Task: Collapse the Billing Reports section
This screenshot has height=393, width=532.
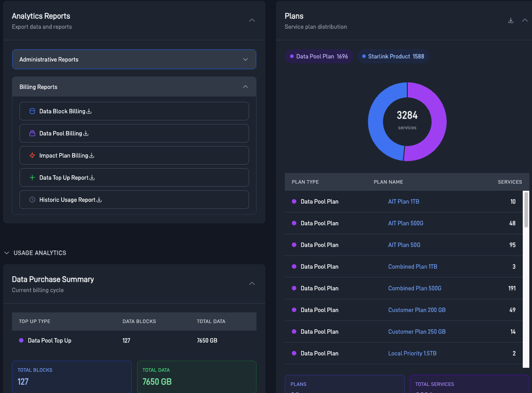Action: pyautogui.click(x=134, y=87)
